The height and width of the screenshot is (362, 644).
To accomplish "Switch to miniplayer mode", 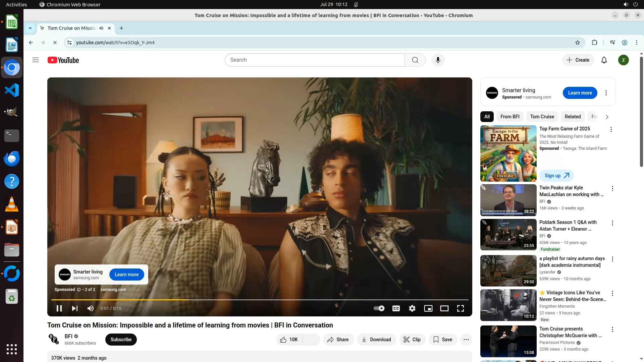I will (428, 308).
